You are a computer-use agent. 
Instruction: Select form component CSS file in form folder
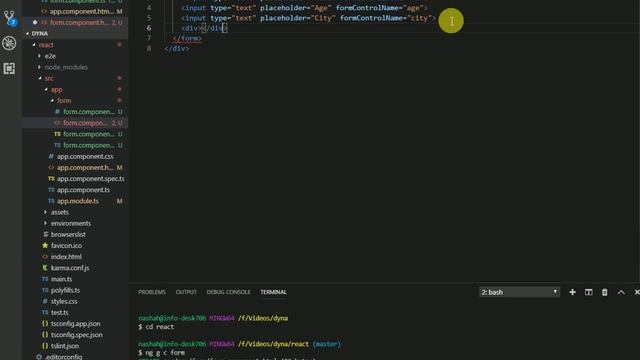pyautogui.click(x=89, y=112)
